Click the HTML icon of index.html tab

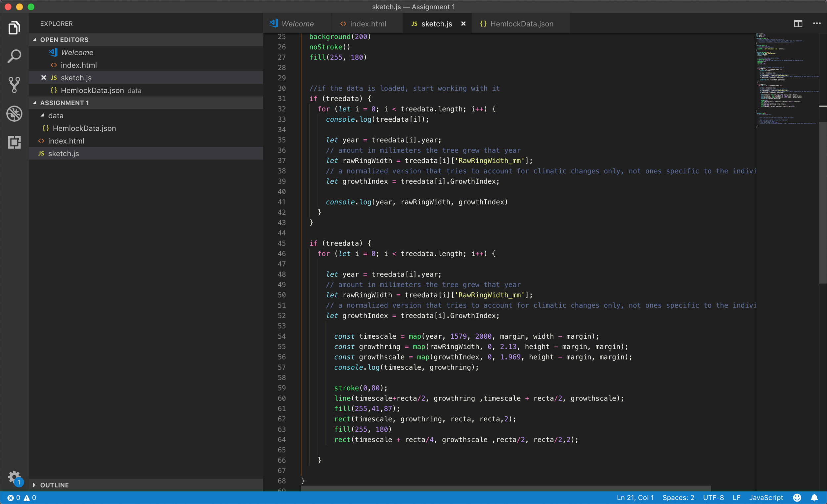[343, 24]
